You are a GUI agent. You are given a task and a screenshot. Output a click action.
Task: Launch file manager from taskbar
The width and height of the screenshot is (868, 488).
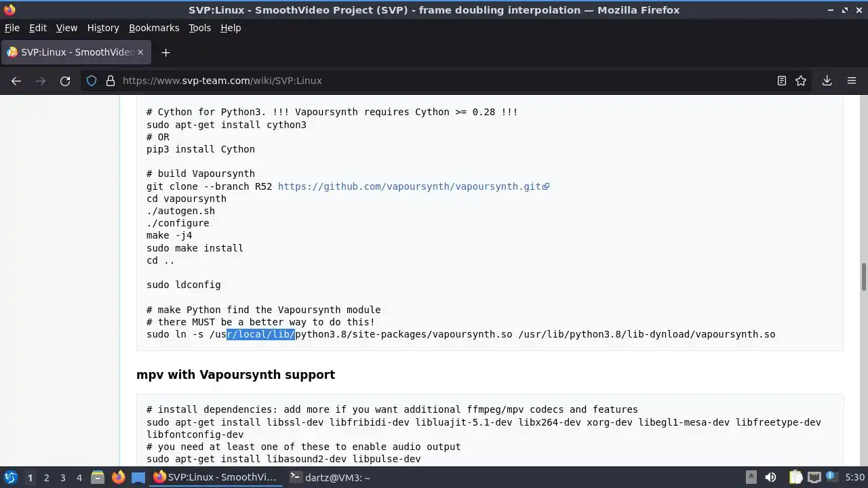click(x=97, y=478)
